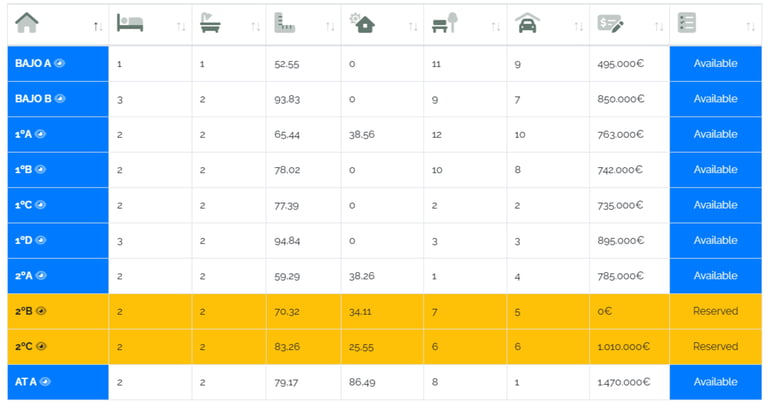Image resolution: width=768 pixels, height=403 pixels.
Task: Open the BAJO B unit row
Action: point(34,99)
